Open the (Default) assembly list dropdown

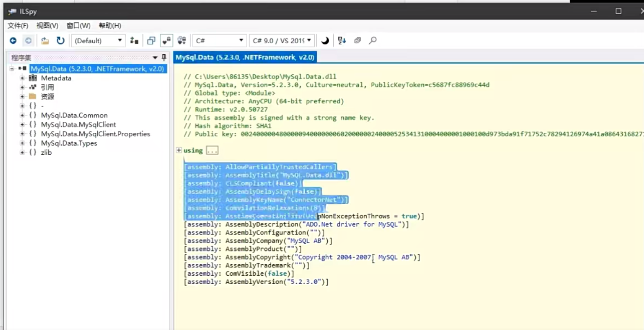(98, 40)
